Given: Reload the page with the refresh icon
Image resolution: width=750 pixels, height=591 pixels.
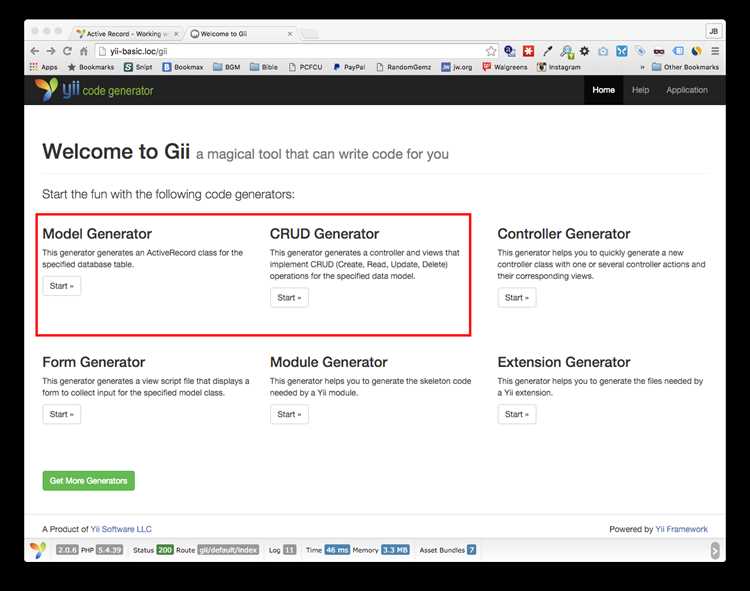Looking at the screenshot, I should click(67, 51).
